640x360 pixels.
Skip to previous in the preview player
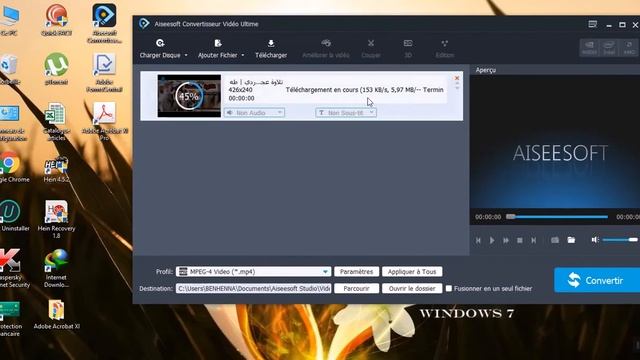point(478,240)
